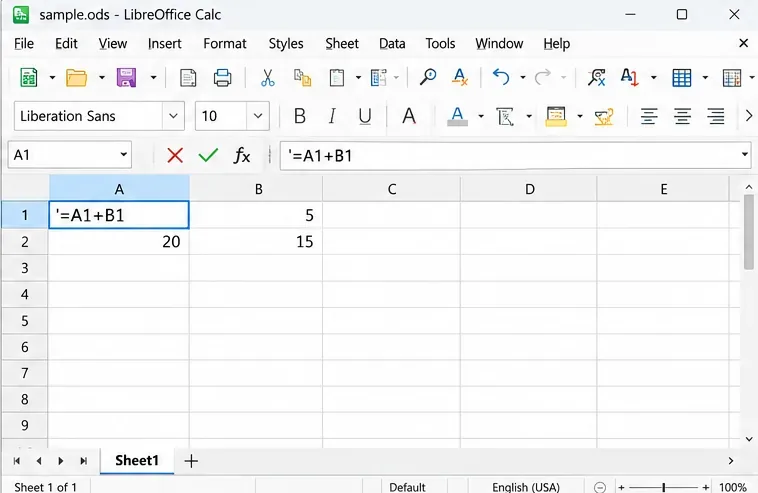Click the vertical scrollbar thumb
The width and height of the screenshot is (758, 493).
click(749, 232)
